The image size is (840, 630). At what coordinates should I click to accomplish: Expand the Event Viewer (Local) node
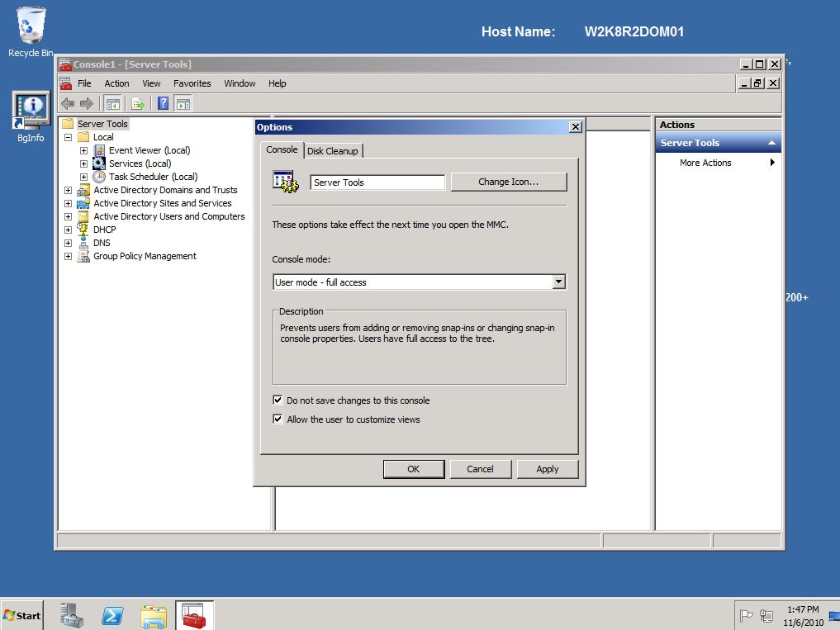tap(83, 150)
